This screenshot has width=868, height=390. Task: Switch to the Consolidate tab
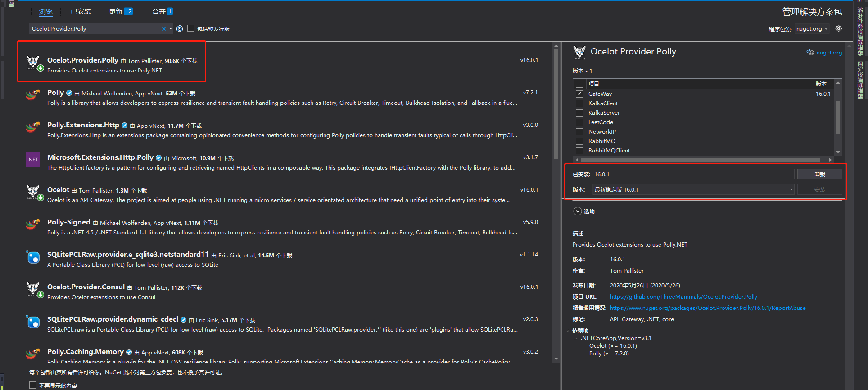click(163, 11)
